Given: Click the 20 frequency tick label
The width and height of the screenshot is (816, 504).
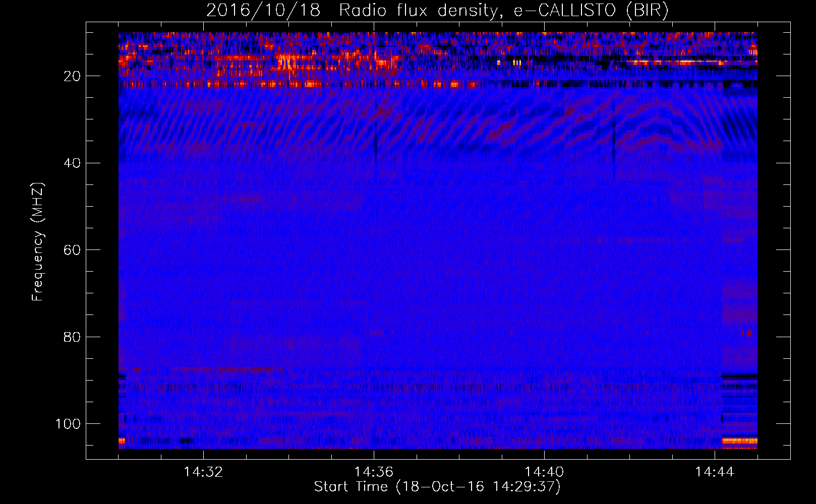Looking at the screenshot, I should pos(72,76).
